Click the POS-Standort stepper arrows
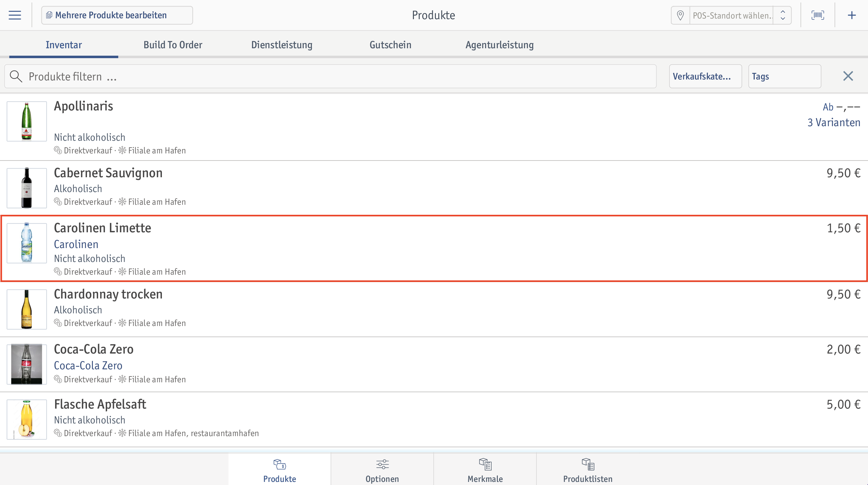Screen dimensions: 868x485 pos(783,15)
